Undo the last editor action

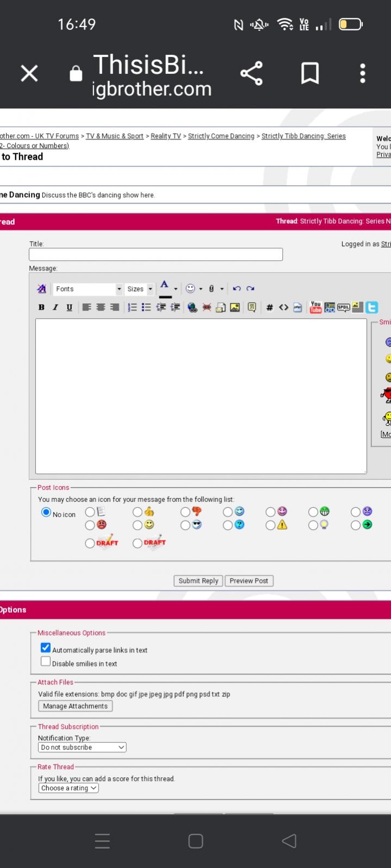[x=237, y=289]
